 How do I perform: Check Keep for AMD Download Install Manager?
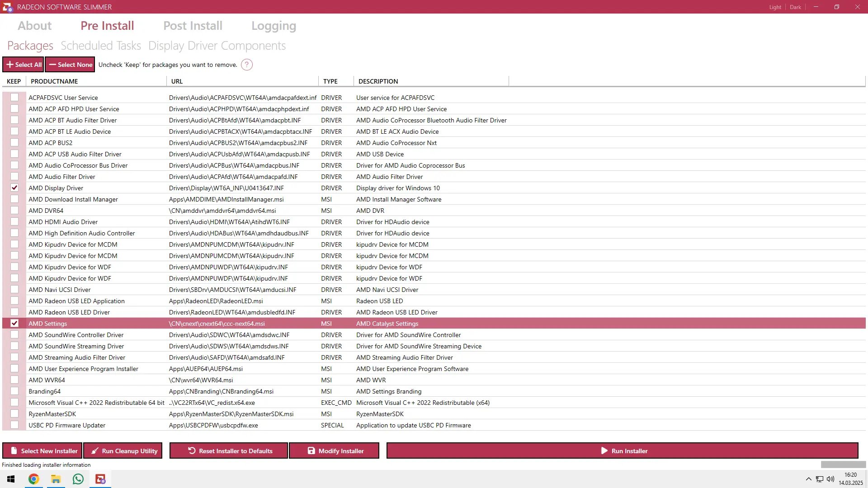point(14,199)
